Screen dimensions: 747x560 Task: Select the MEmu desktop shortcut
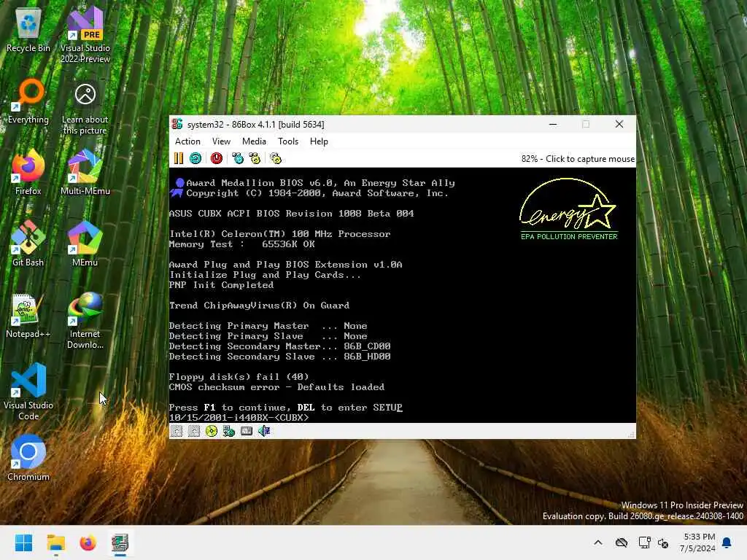coord(85,244)
